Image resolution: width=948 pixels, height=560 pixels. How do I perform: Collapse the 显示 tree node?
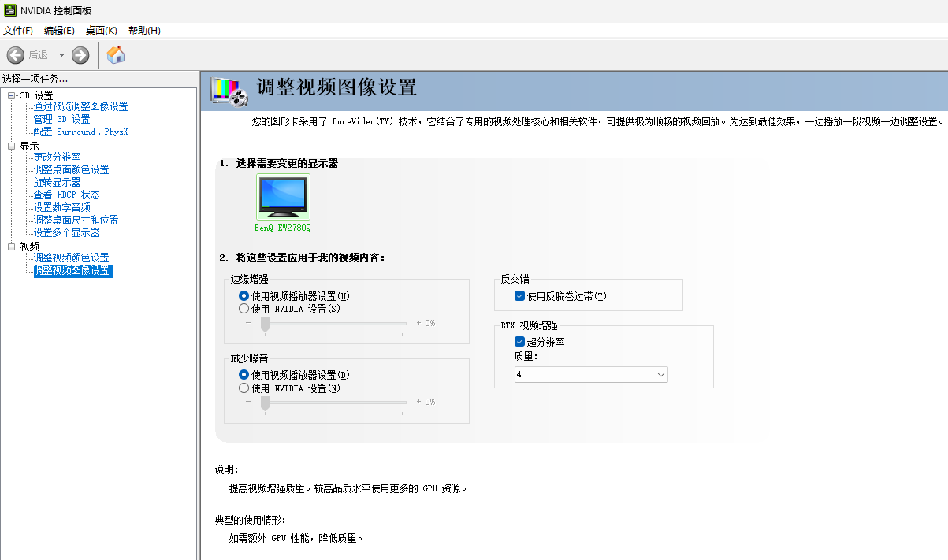coord(12,146)
